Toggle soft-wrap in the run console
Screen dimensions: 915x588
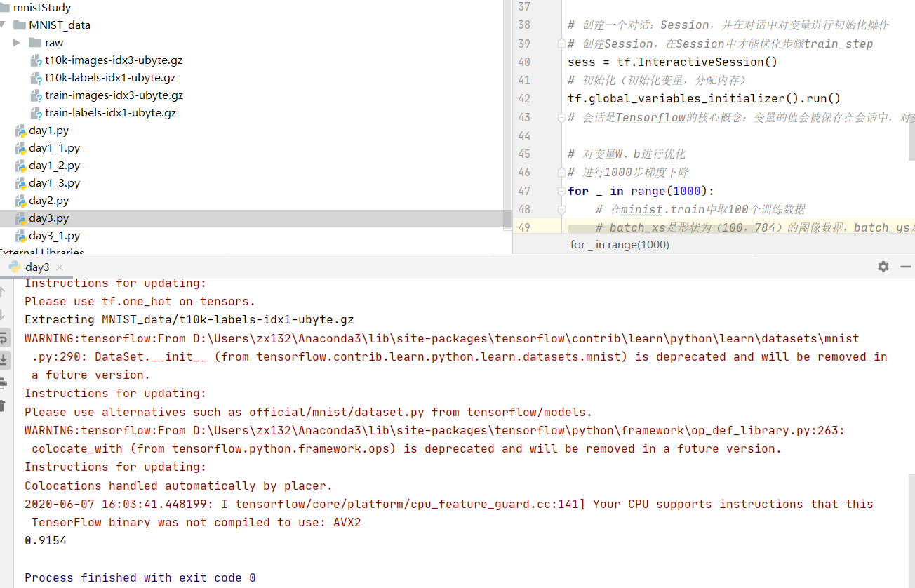pyautogui.click(x=4, y=338)
